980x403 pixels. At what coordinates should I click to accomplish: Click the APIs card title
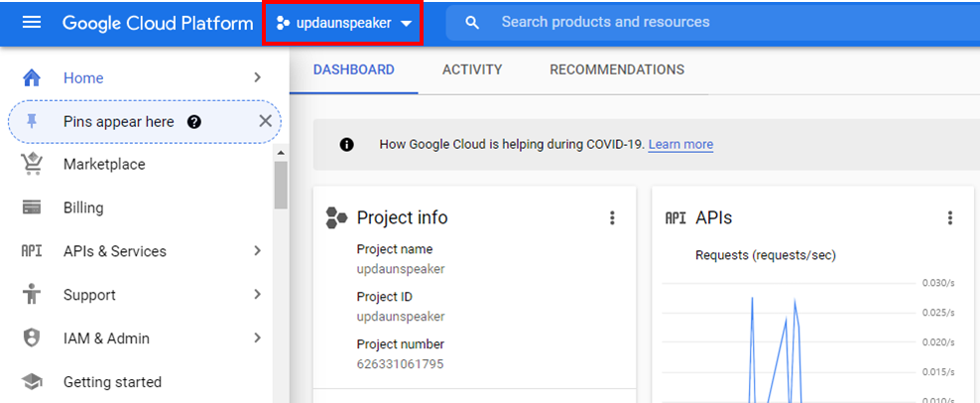[714, 217]
